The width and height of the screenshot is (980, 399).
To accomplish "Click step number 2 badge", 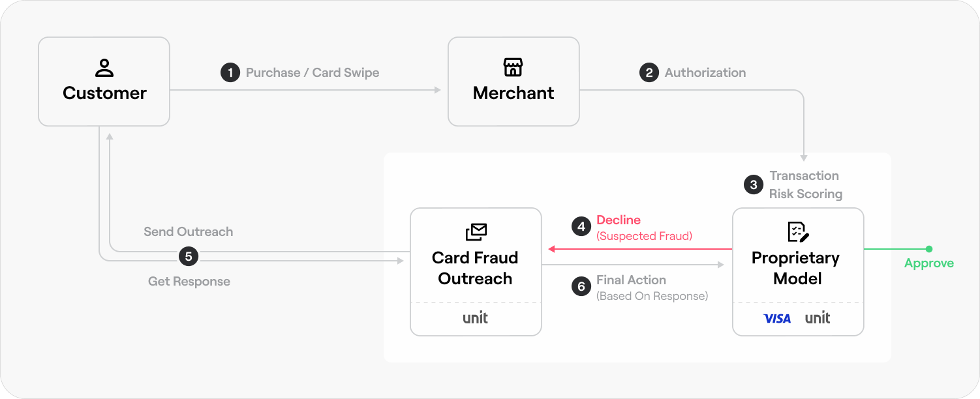I will coord(649,72).
